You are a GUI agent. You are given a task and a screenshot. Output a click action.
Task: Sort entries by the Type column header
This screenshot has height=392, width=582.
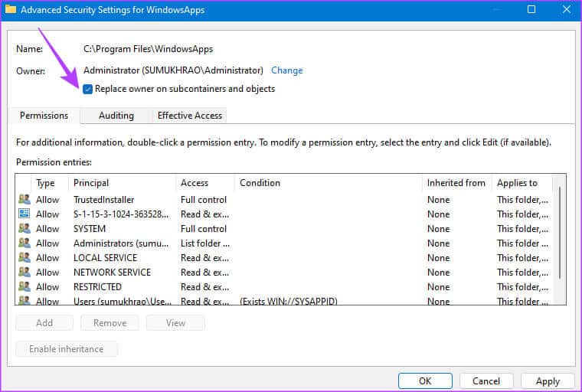pyautogui.click(x=50, y=183)
